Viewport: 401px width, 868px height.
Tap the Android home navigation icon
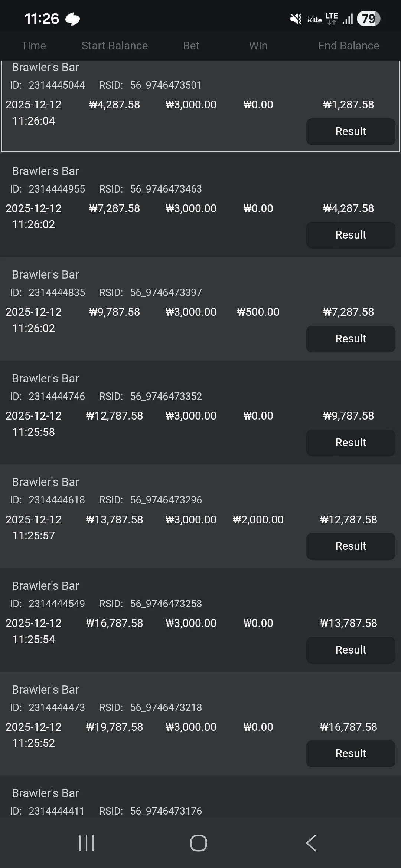click(199, 843)
